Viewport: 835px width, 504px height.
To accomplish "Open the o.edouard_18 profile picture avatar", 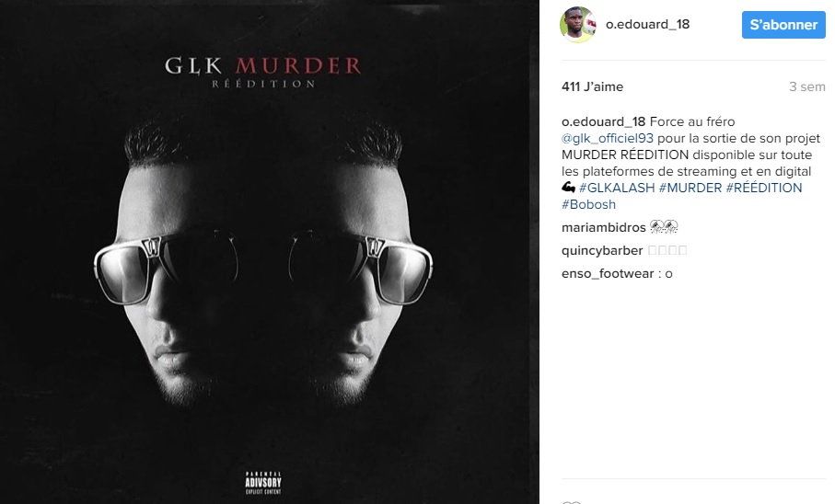I will click(x=578, y=25).
